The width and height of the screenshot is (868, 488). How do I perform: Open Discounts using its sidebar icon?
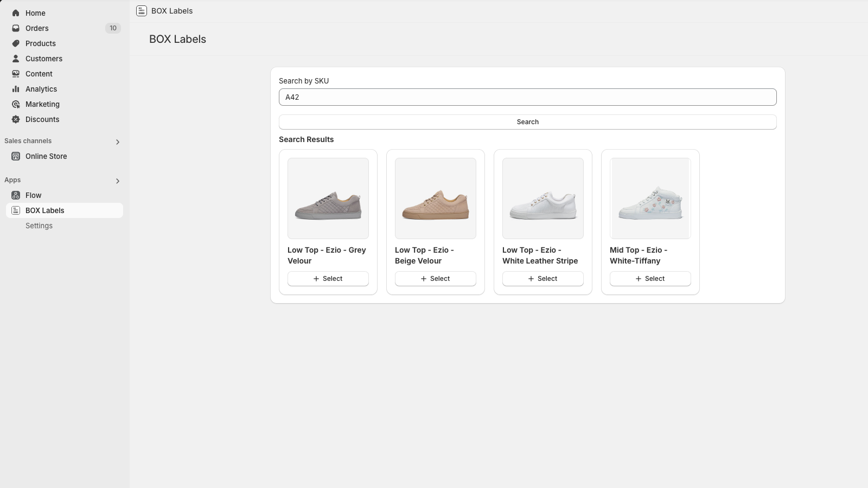pos(15,119)
